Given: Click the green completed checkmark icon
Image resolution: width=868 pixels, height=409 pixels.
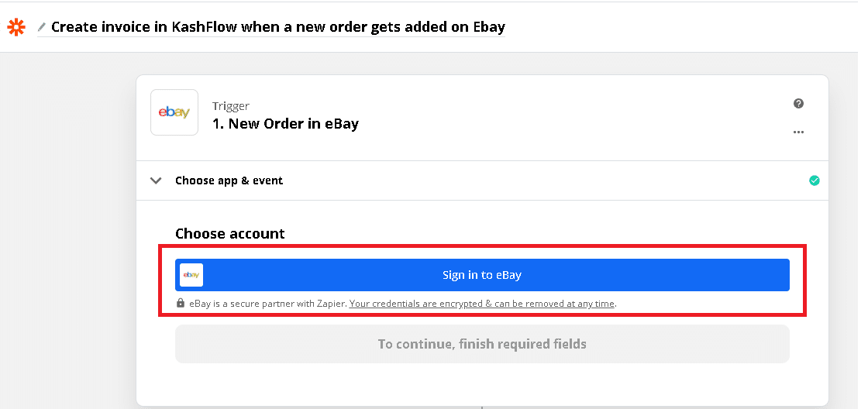Looking at the screenshot, I should [814, 180].
